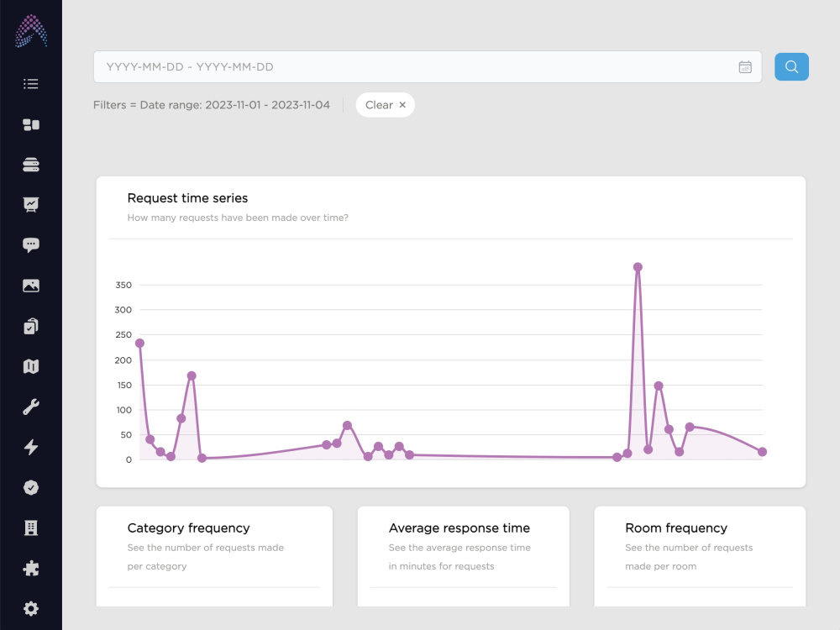Open the analytics presentation chart icon
This screenshot has height=630, width=840.
31,205
